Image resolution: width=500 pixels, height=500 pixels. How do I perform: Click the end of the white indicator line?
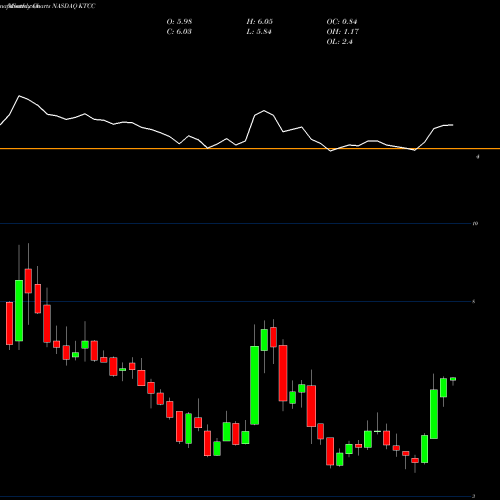tap(453, 125)
